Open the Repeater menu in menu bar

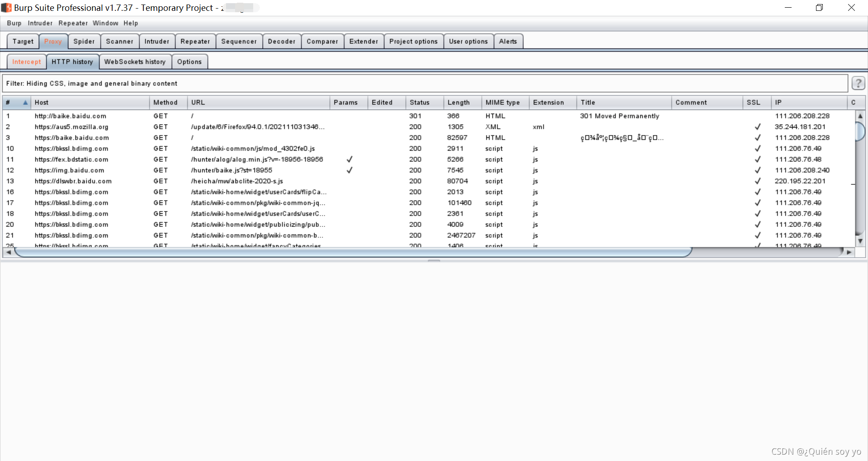[x=73, y=23]
